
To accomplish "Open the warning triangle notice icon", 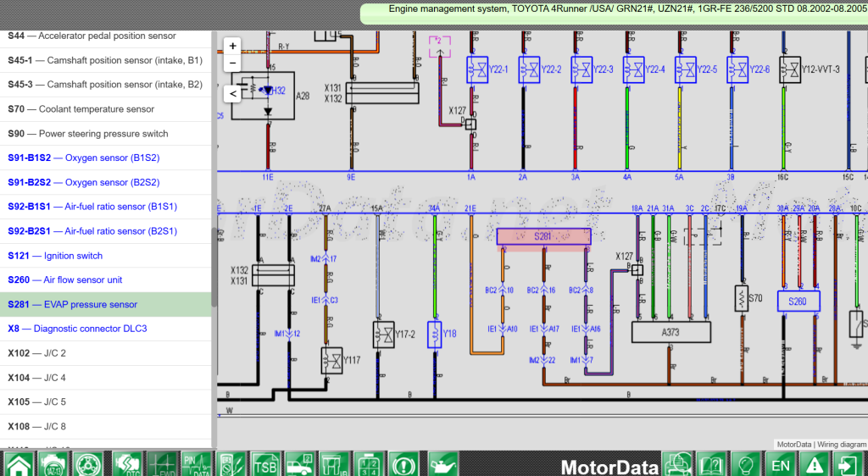I will click(815, 464).
